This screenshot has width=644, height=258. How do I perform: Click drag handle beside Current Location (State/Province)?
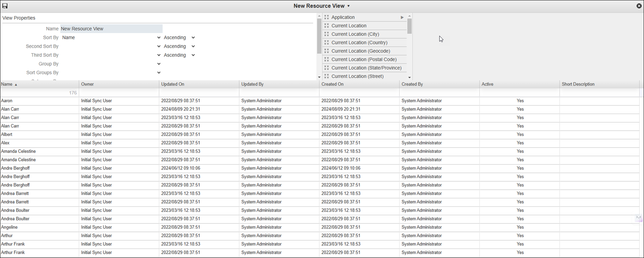327,68
